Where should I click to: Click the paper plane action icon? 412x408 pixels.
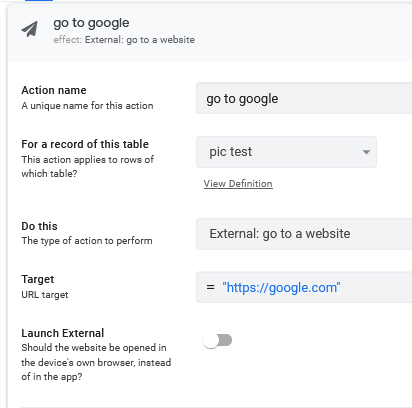tap(30, 29)
